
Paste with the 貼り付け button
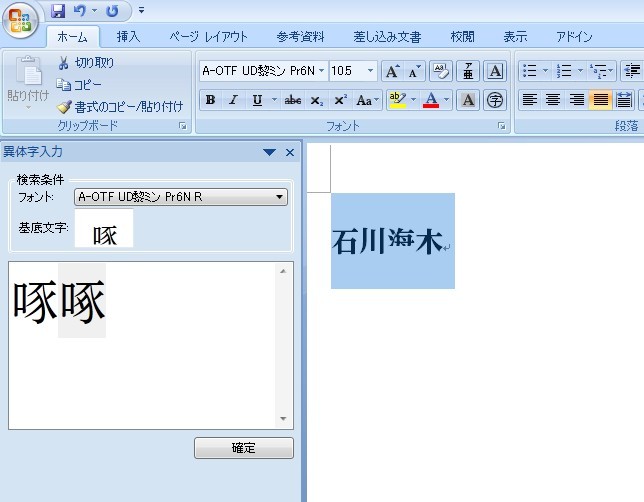click(28, 81)
